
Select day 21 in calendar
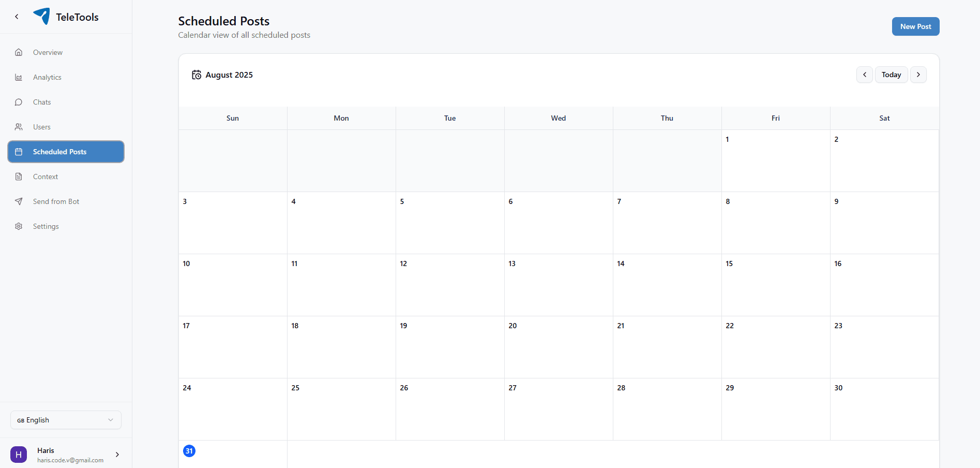667,347
